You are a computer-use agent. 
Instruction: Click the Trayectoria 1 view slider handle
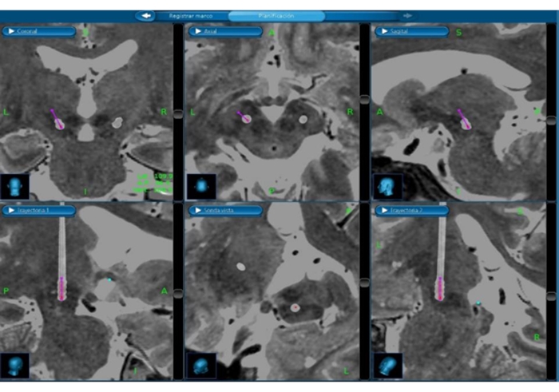pyautogui.click(x=178, y=294)
